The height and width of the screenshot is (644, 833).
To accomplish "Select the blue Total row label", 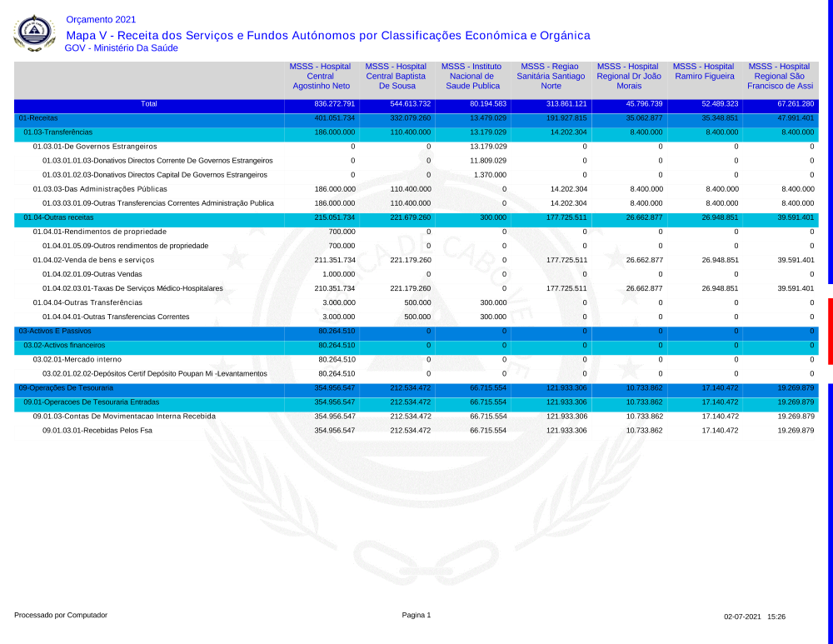I will pos(148,104).
